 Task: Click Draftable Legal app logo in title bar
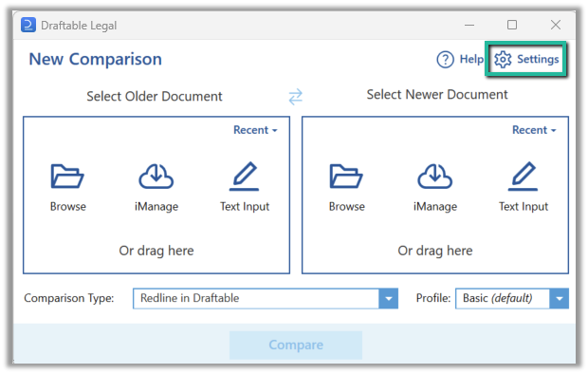(28, 26)
